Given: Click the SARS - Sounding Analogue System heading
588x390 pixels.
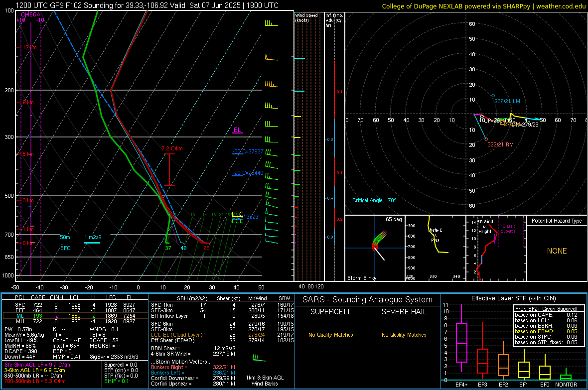Looking at the screenshot, I should tap(368, 300).
